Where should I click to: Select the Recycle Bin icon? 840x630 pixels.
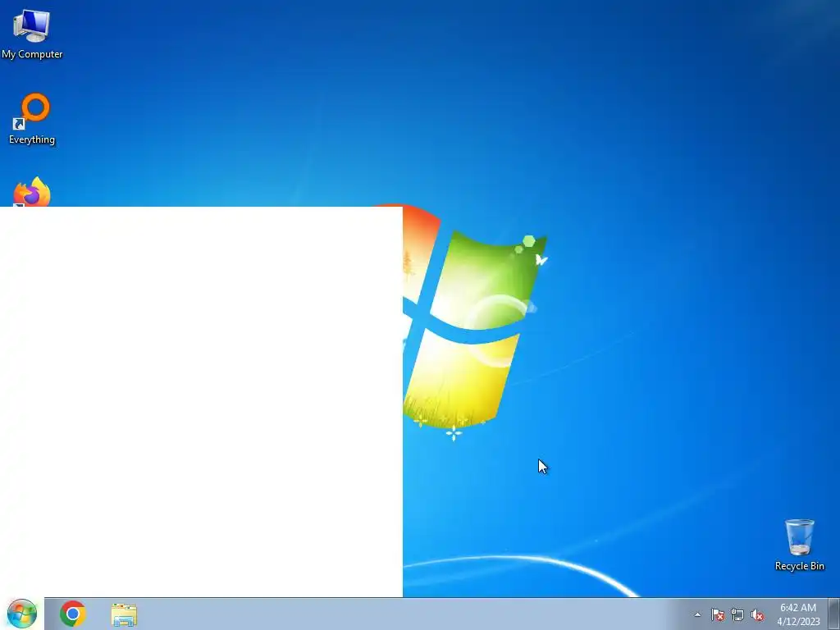click(x=799, y=545)
